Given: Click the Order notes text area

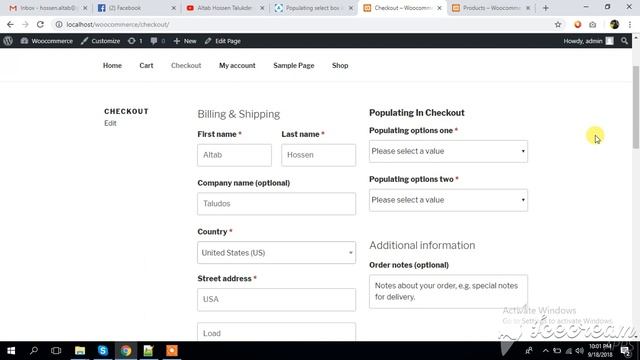Looking at the screenshot, I should tap(448, 291).
